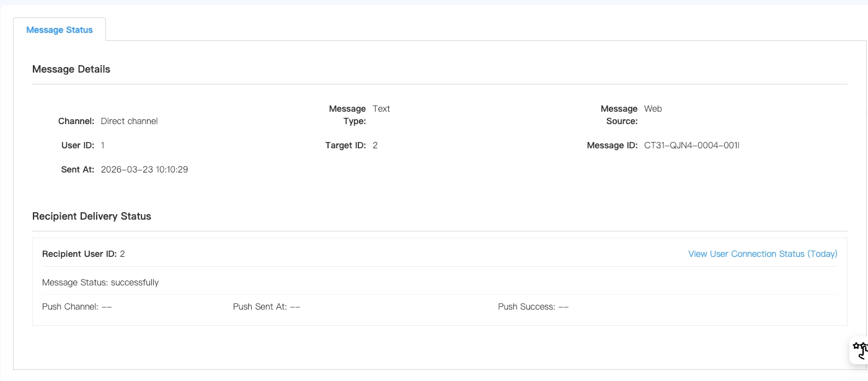868x381 pixels.
Task: Click the Channel field label
Action: pyautogui.click(x=76, y=121)
